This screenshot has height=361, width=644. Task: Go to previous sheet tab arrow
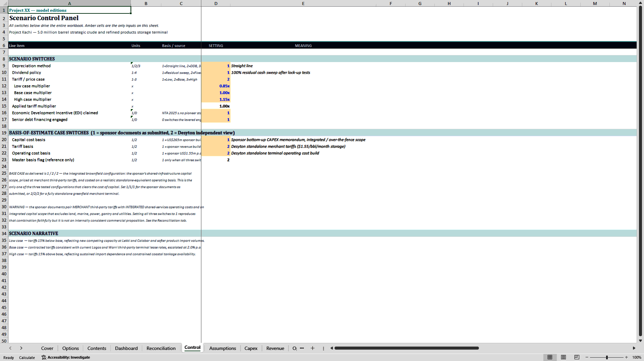pos(10,348)
